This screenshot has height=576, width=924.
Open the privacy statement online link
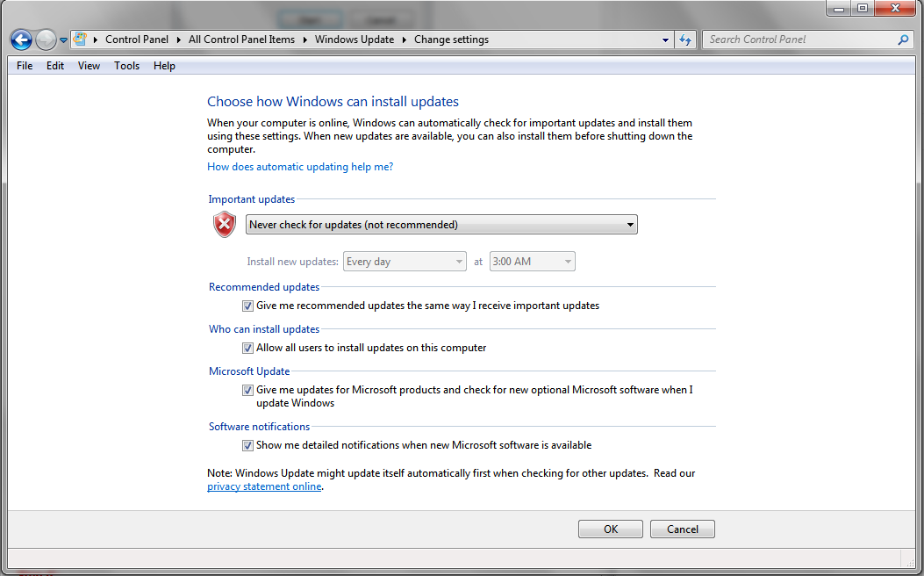point(264,486)
